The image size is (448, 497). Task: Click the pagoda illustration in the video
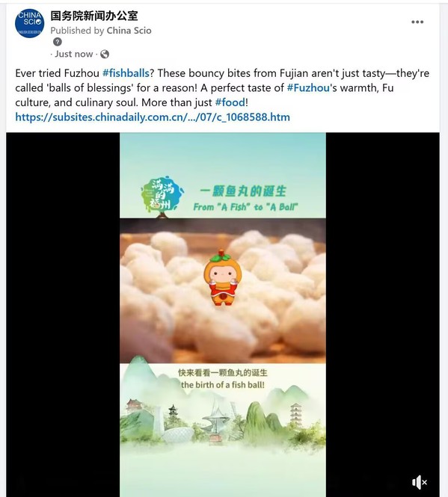(x=295, y=414)
